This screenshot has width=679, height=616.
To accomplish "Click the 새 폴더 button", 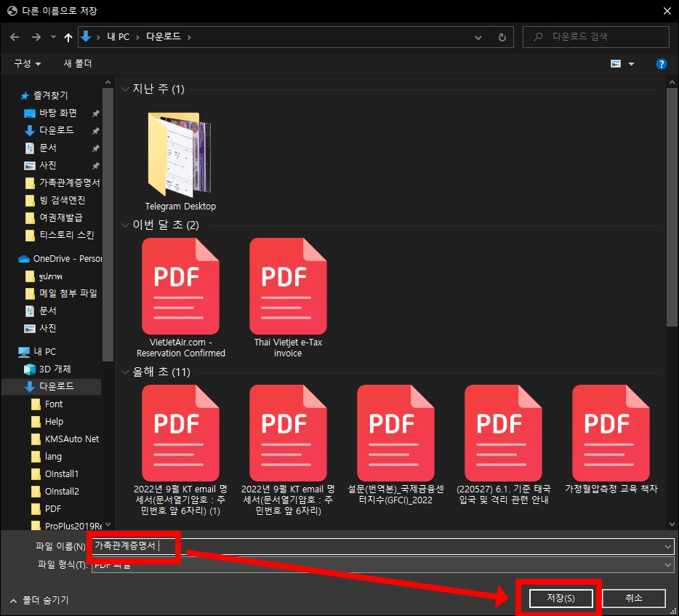I will pos(78,64).
